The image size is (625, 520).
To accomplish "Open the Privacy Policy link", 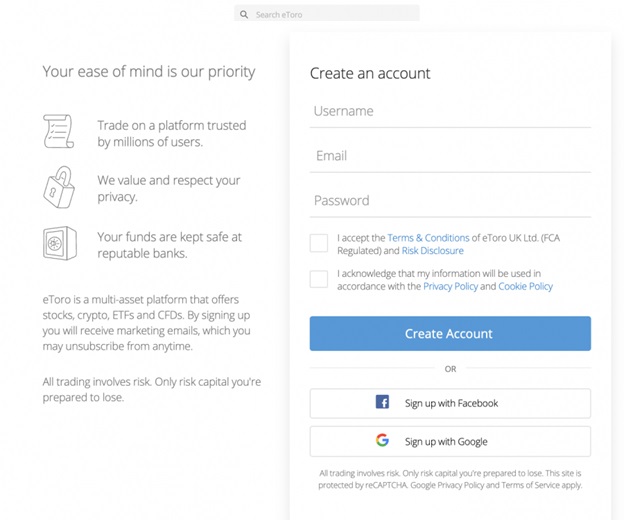I will (450, 286).
